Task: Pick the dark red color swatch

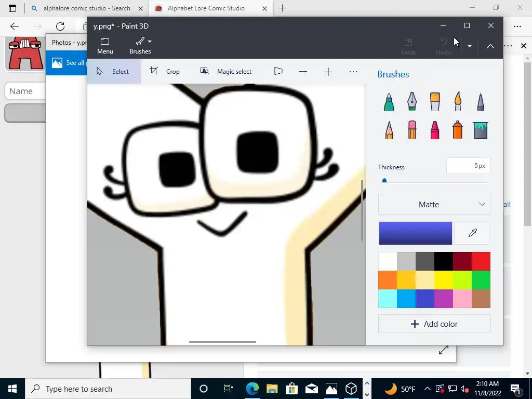Action: coord(462,261)
